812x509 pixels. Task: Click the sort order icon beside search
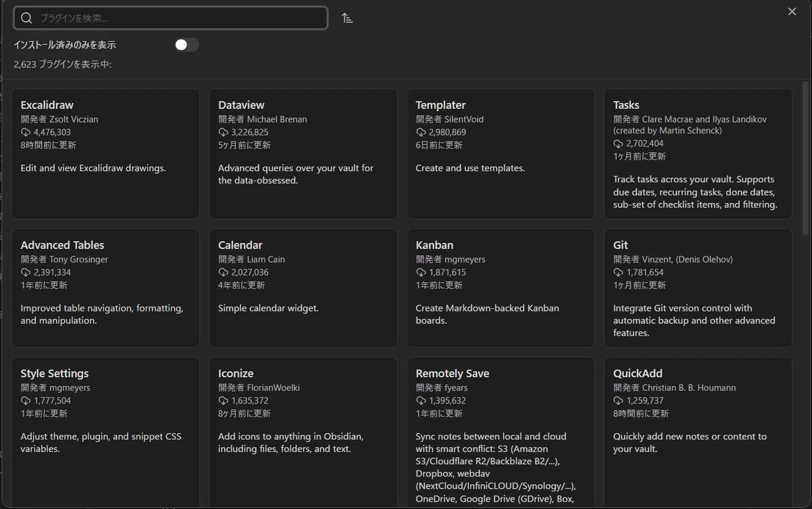point(347,18)
